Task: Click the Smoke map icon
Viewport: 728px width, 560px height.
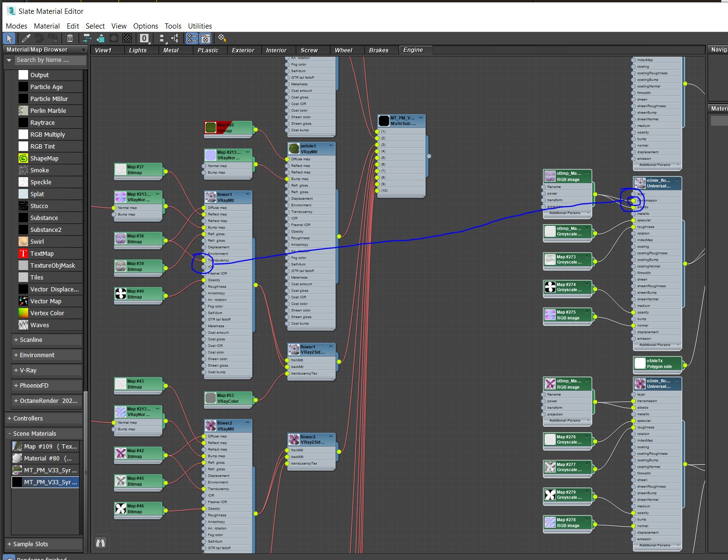Action: tap(23, 170)
